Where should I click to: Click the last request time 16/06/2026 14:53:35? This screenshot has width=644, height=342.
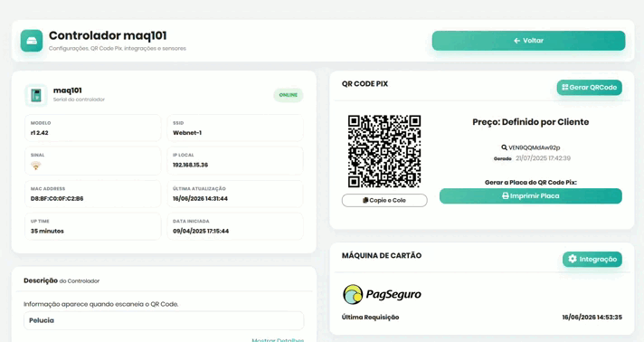point(592,318)
